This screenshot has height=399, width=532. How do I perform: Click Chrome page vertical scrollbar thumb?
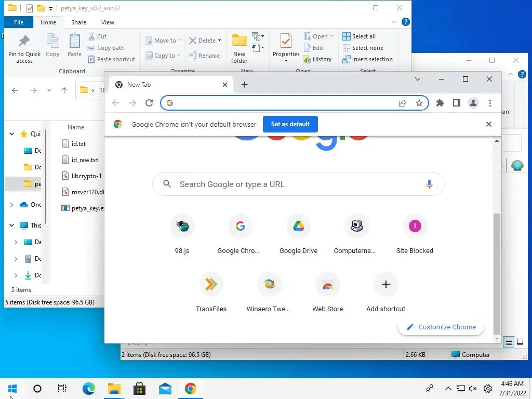pos(497,273)
